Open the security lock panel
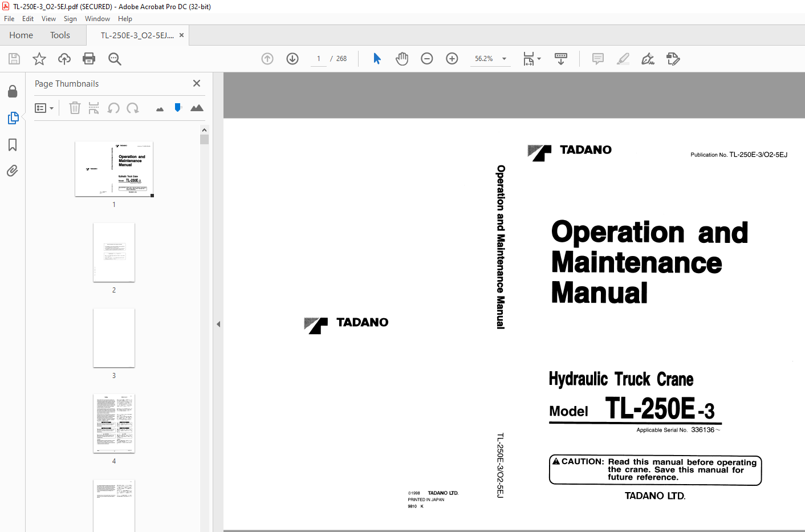The height and width of the screenshot is (532, 805). pos(13,91)
